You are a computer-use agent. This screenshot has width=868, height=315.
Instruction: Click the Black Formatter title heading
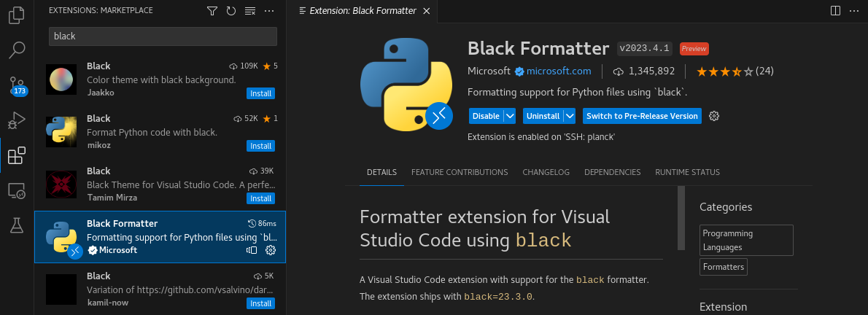tap(538, 48)
